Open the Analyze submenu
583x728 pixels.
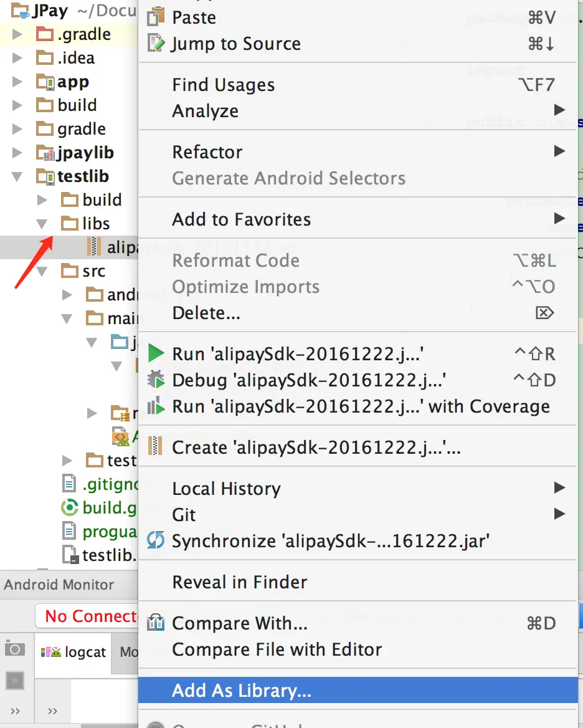[x=358, y=110]
